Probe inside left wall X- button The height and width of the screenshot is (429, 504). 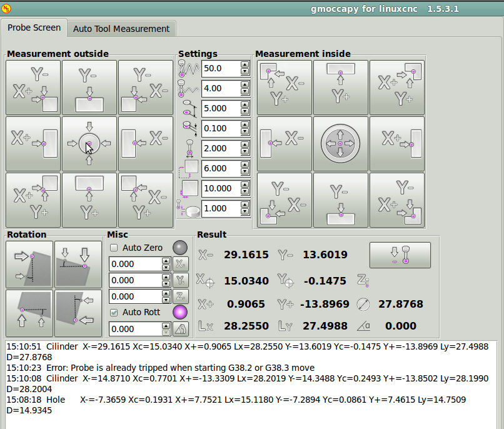click(x=285, y=144)
